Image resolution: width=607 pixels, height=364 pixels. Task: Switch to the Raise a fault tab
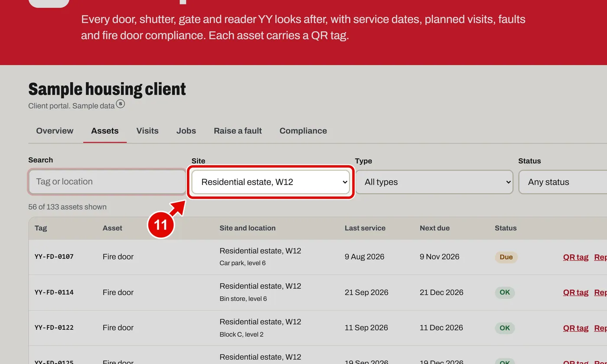tap(238, 131)
